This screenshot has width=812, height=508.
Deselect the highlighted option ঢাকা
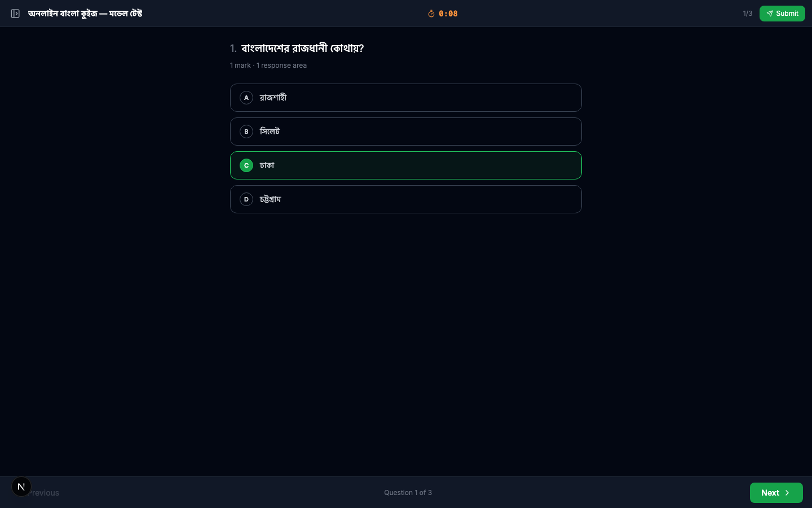(405, 165)
